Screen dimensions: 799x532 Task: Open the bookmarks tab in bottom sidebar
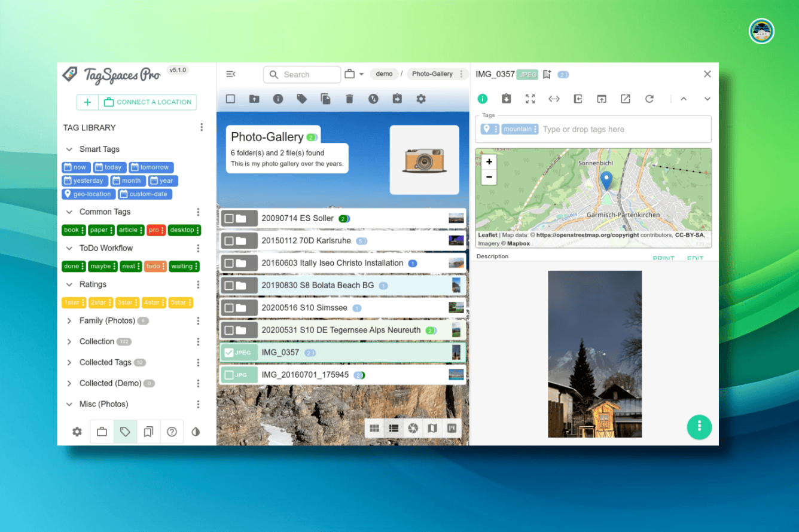click(148, 432)
